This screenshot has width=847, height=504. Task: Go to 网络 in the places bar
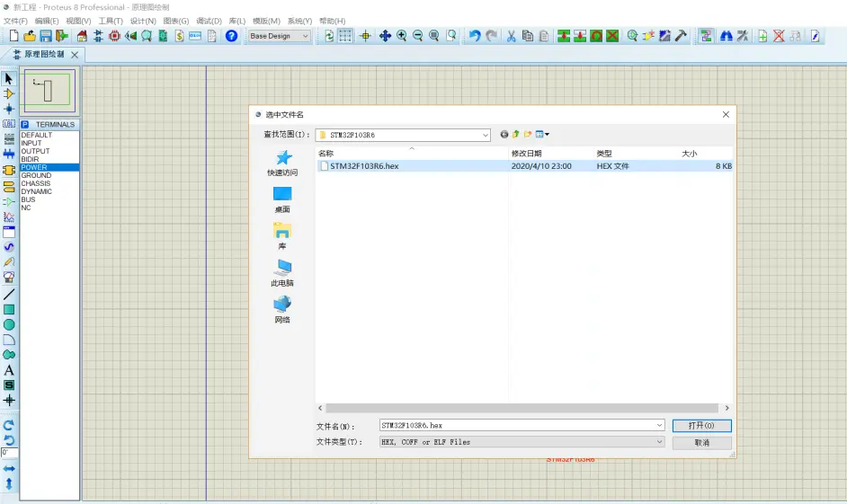pos(282,310)
